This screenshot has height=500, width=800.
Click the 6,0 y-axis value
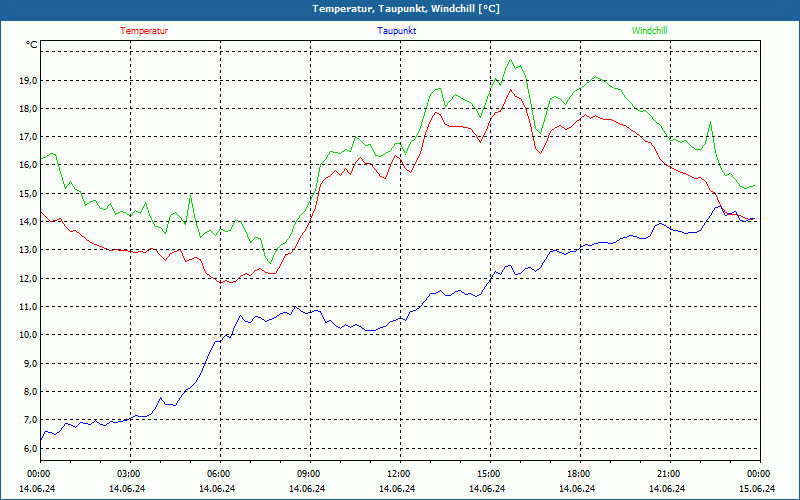[x=30, y=448]
